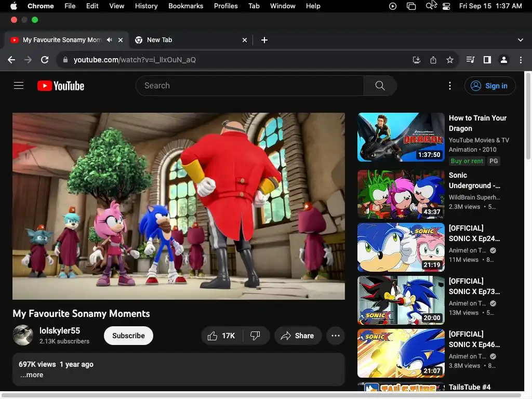This screenshot has height=399, width=532.
Task: Close the New Tab tab
Action: pyautogui.click(x=245, y=40)
